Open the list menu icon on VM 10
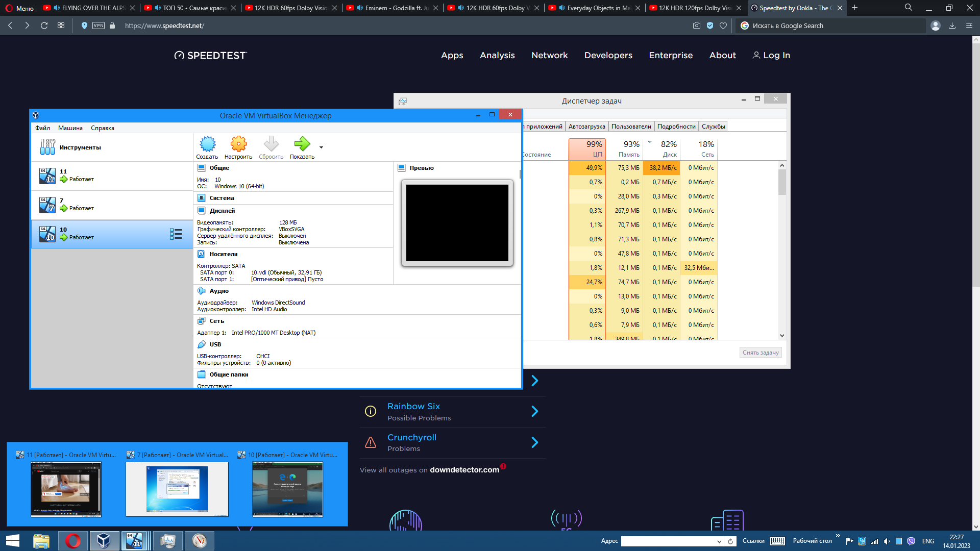 176,234
